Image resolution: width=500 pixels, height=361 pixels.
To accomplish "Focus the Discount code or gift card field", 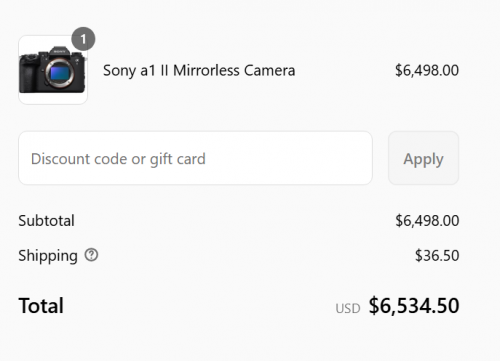I will pyautogui.click(x=195, y=158).
